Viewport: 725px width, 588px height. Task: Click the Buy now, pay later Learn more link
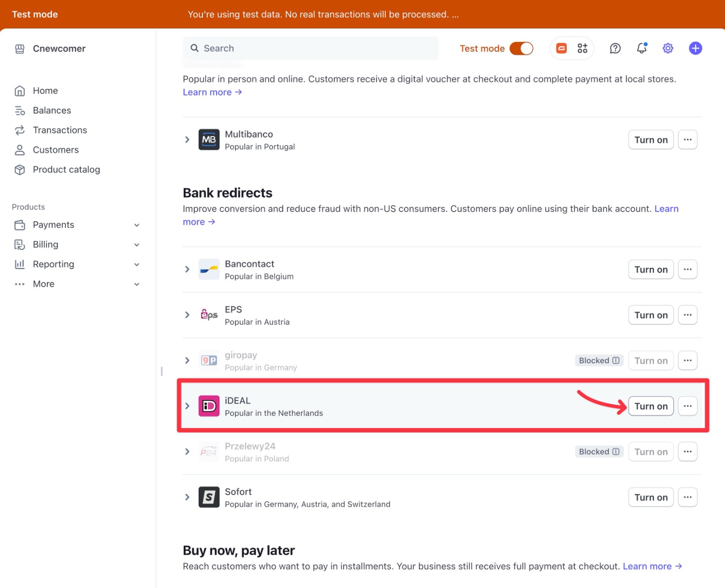(652, 566)
